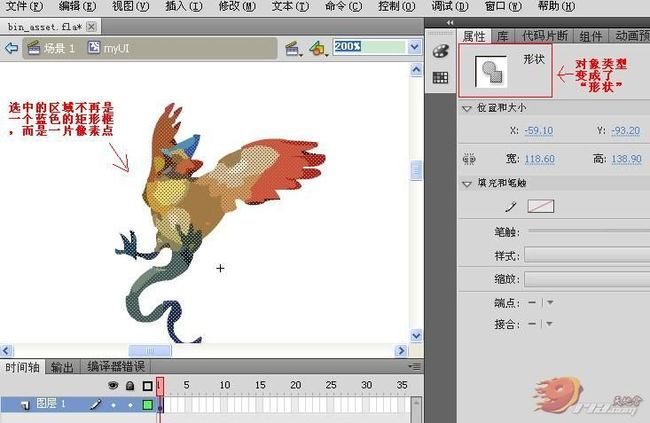Image resolution: width=650 pixels, height=423 pixels.
Task: Click the 200% zoom input field
Action: point(370,46)
